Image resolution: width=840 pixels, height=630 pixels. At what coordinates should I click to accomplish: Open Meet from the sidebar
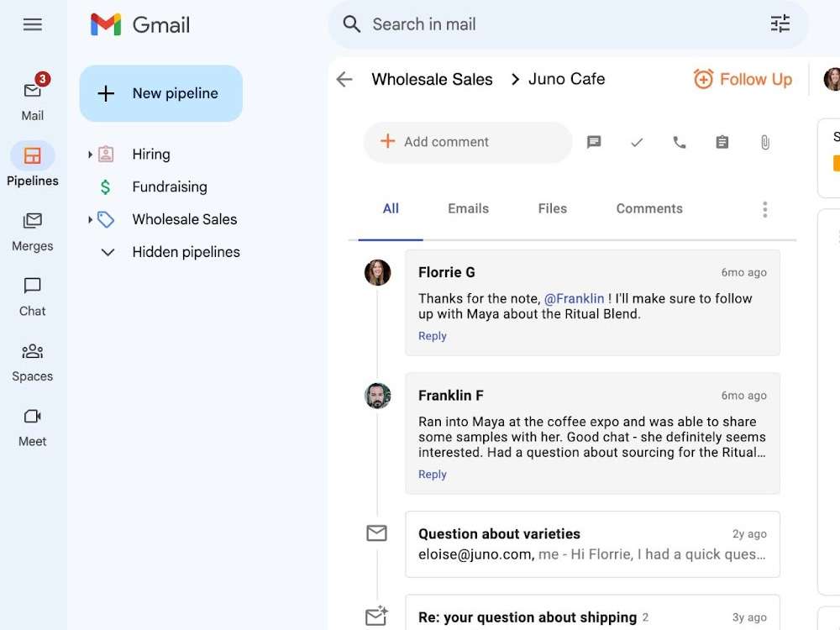click(32, 428)
